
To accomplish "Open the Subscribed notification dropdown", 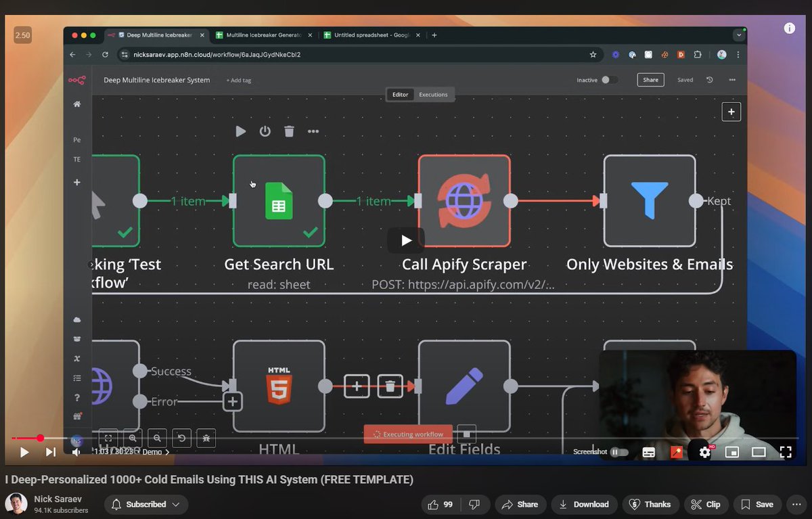I will pyautogui.click(x=146, y=505).
